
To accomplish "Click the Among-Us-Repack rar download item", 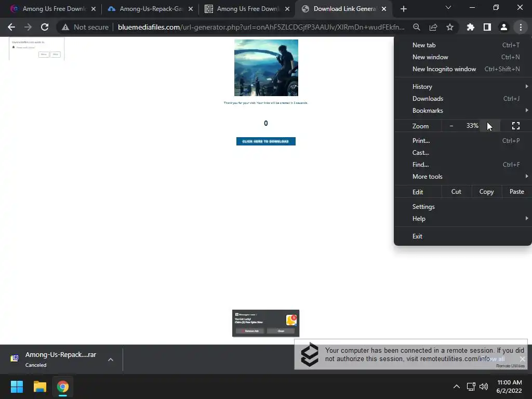I will 54,360.
